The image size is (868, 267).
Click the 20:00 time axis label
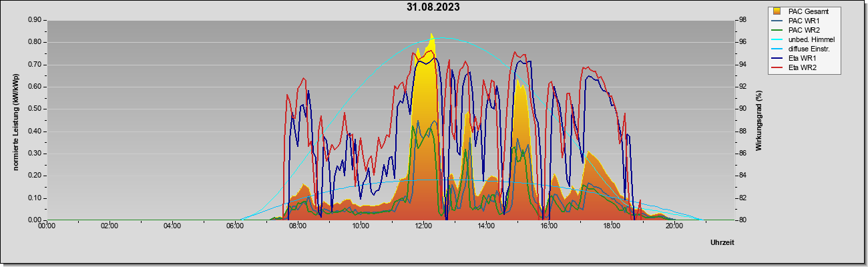674,226
